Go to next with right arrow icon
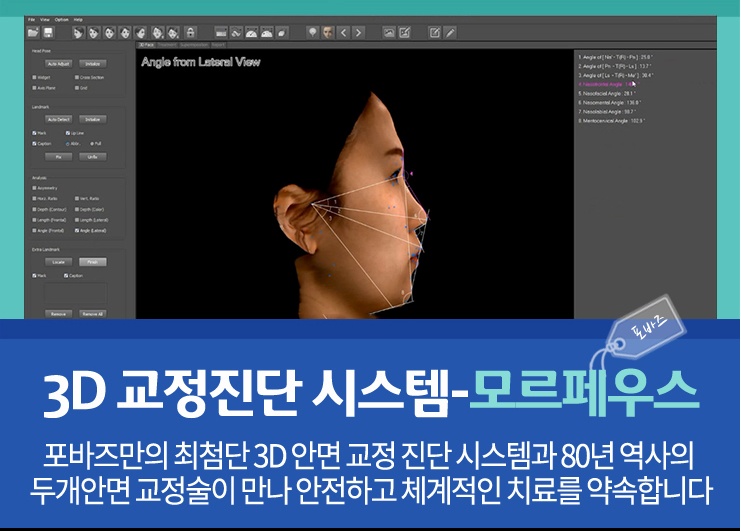Image resolution: width=741 pixels, height=531 pixels. coord(359,33)
